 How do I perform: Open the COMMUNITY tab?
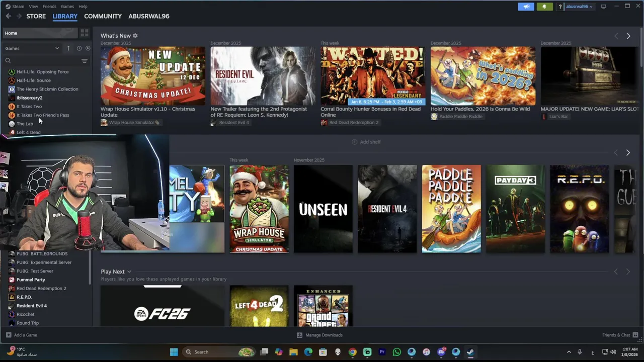[103, 16]
